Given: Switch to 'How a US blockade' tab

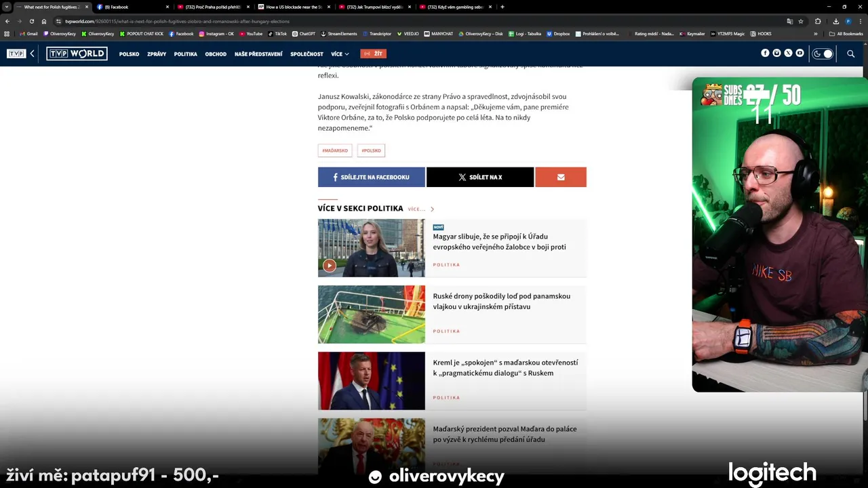Looking at the screenshot, I should pyautogui.click(x=294, y=7).
